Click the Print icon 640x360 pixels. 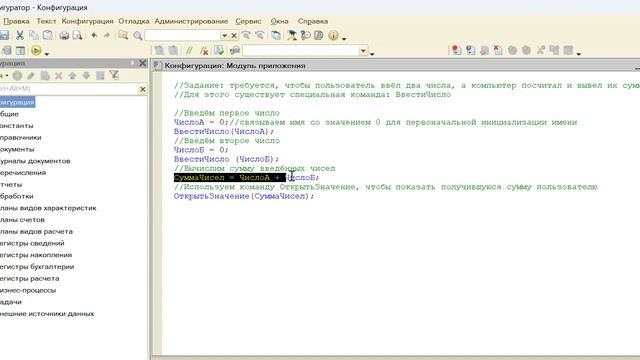[64, 36]
